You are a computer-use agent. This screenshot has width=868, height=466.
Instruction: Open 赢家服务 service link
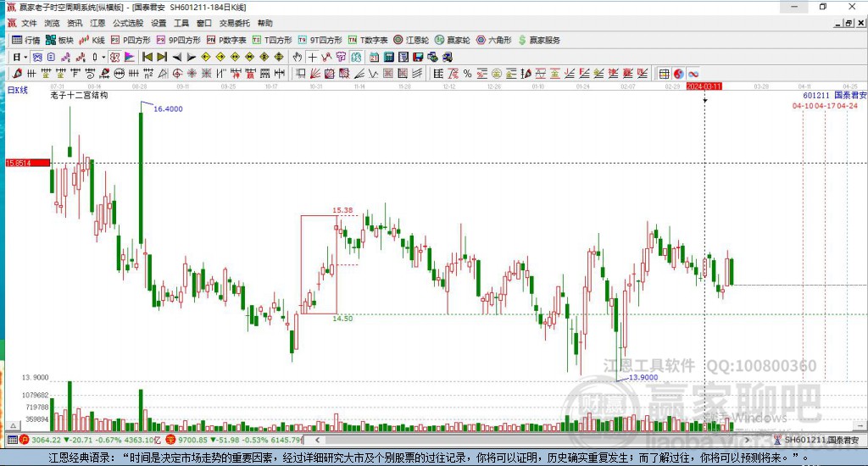pyautogui.click(x=539, y=40)
